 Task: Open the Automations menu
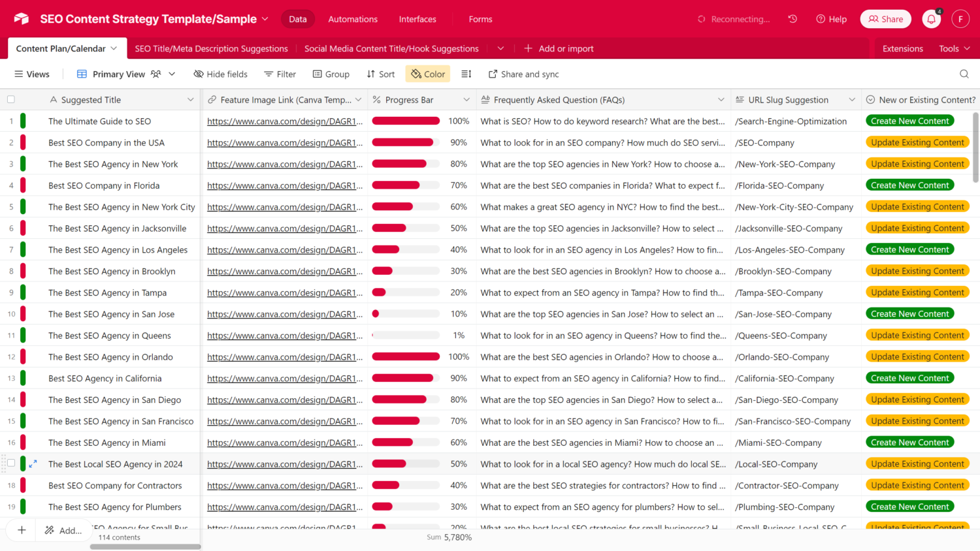click(x=353, y=20)
